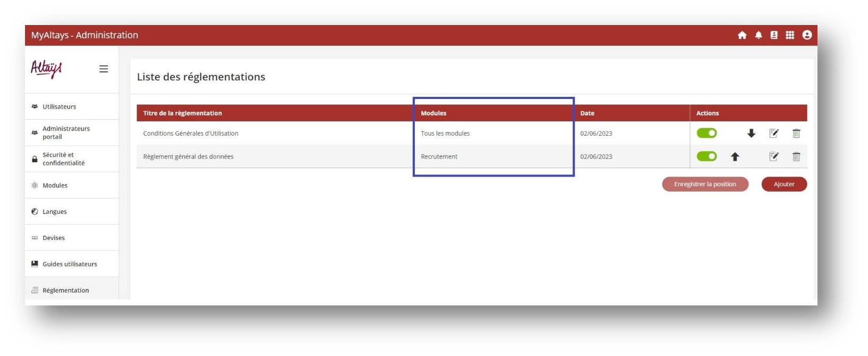Edit the Règlement général des données entry
Viewport: 868px width, 356px height.
(x=774, y=156)
